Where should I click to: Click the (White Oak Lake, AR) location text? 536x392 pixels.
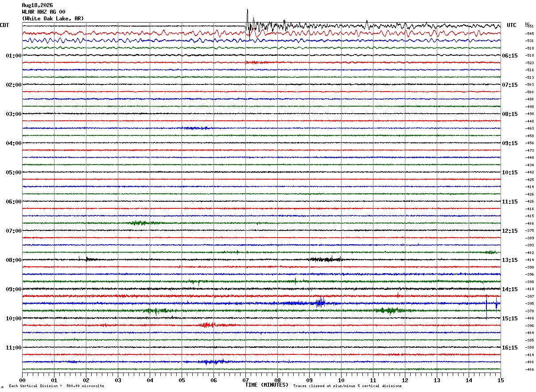(53, 19)
